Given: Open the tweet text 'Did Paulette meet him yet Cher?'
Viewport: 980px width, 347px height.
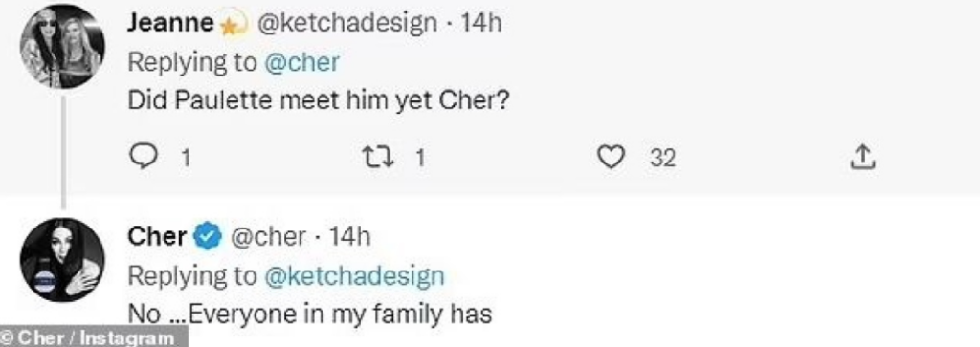Looking at the screenshot, I should (320, 100).
